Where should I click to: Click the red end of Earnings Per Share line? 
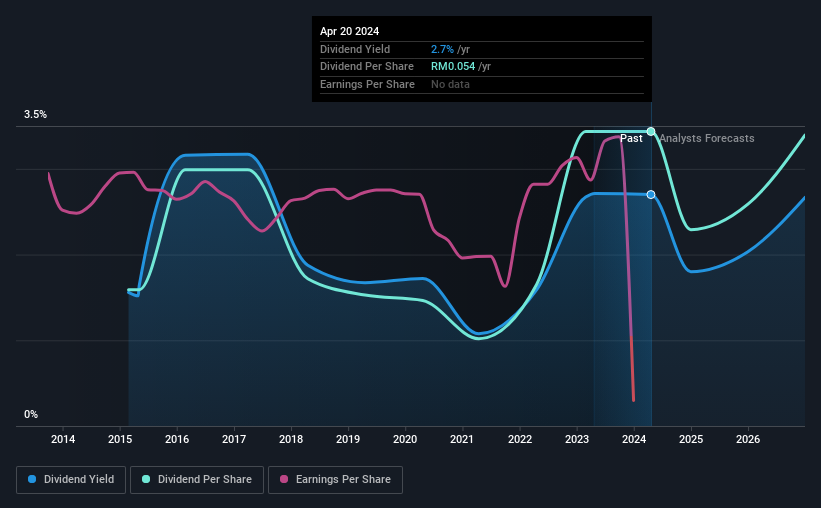point(634,399)
